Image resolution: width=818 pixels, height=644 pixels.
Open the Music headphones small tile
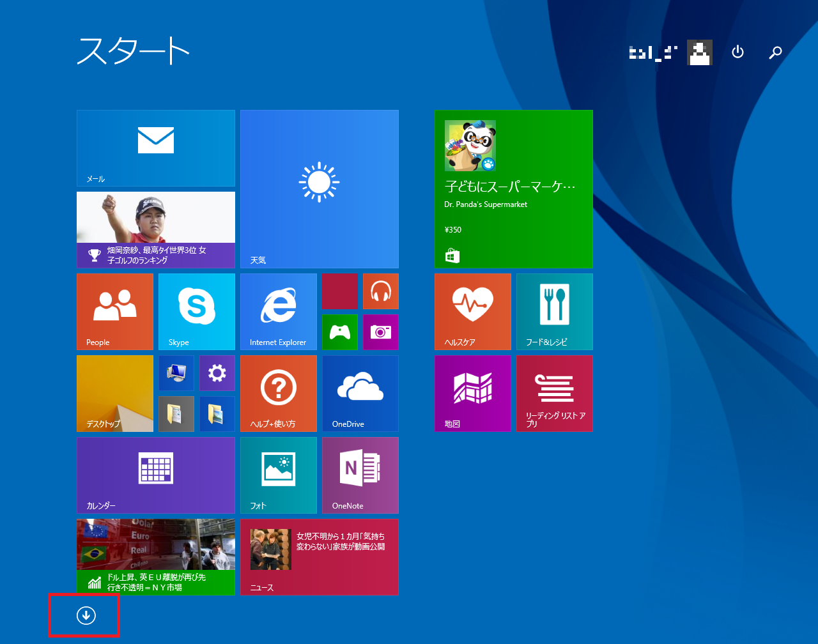(381, 291)
